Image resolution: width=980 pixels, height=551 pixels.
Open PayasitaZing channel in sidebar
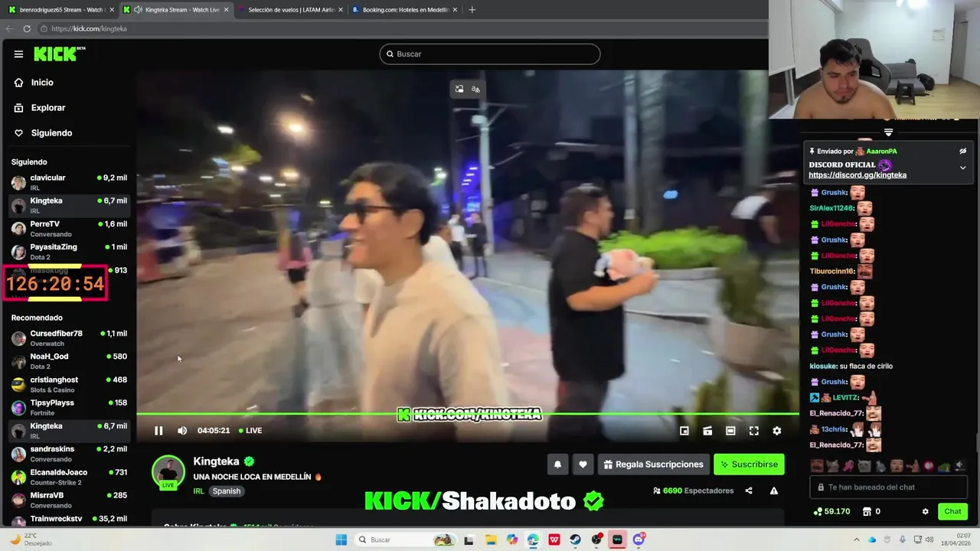click(x=69, y=252)
